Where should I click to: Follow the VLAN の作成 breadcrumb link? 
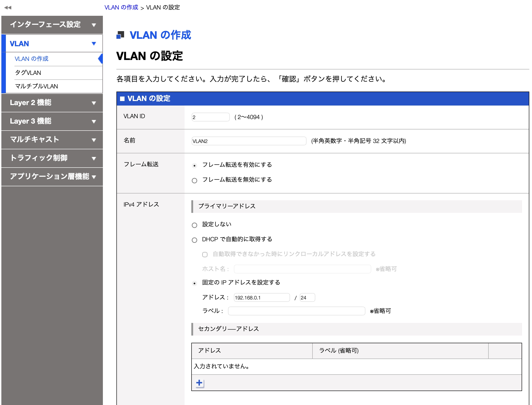pyautogui.click(x=121, y=7)
